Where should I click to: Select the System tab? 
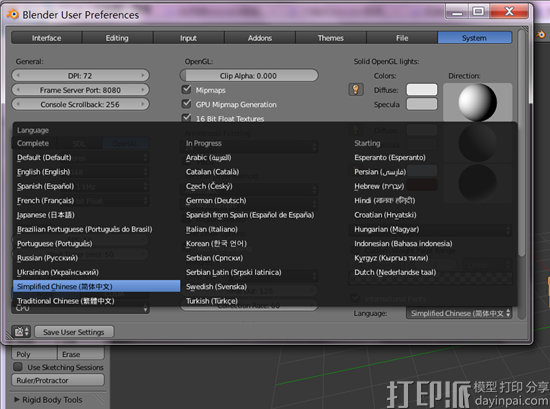point(474,38)
